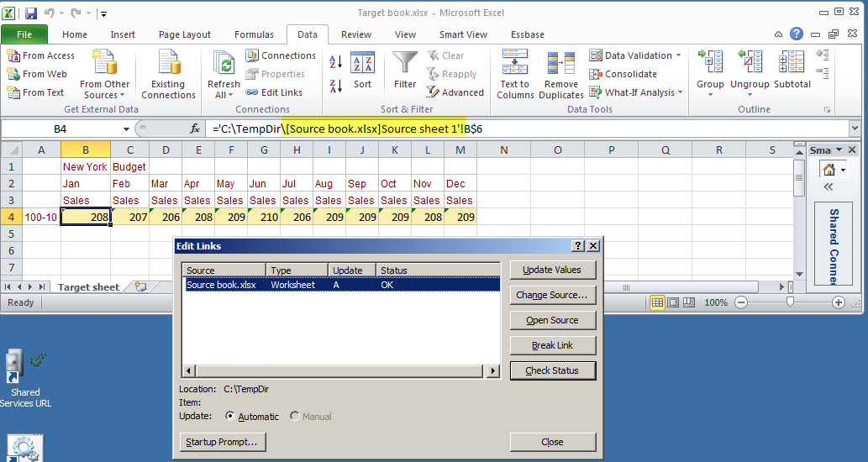Image resolution: width=868 pixels, height=462 pixels.
Task: Click the Check Status button
Action: coord(552,370)
